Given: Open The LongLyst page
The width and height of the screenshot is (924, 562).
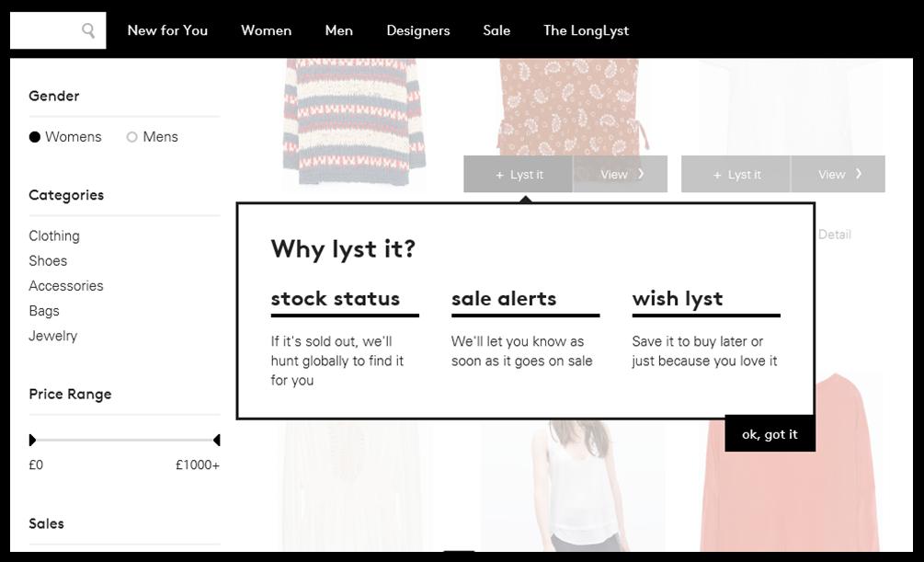Looking at the screenshot, I should click(586, 30).
